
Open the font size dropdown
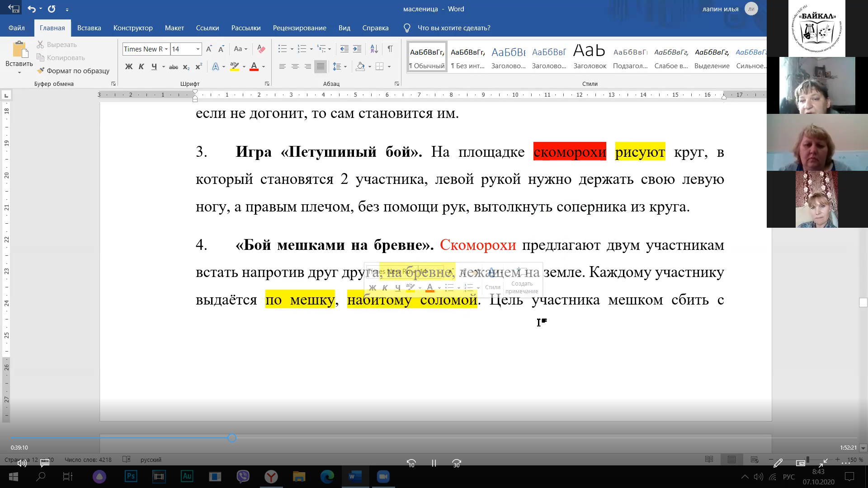point(198,49)
